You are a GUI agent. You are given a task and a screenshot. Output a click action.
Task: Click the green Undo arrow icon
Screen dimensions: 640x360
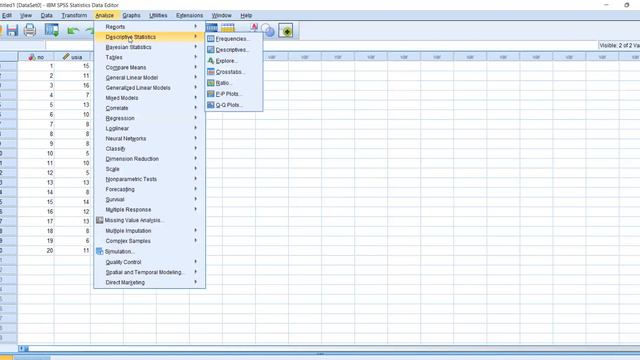[73, 31]
